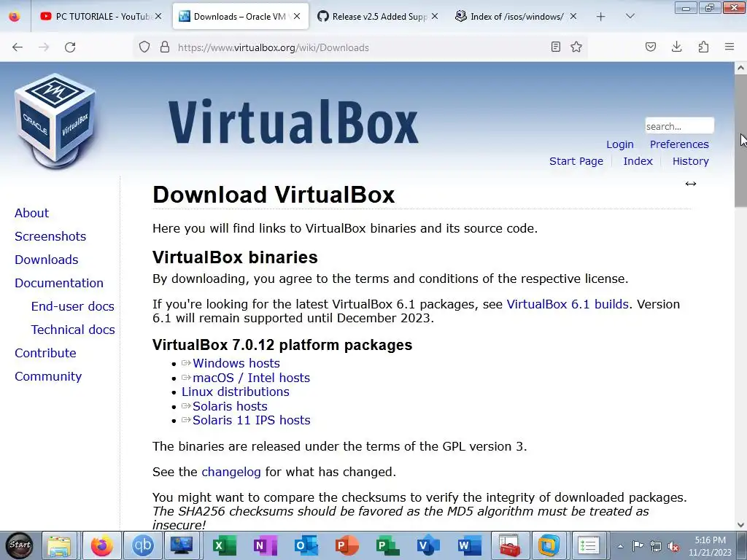
Task: Click the muted volume tray icon
Action: (673, 546)
